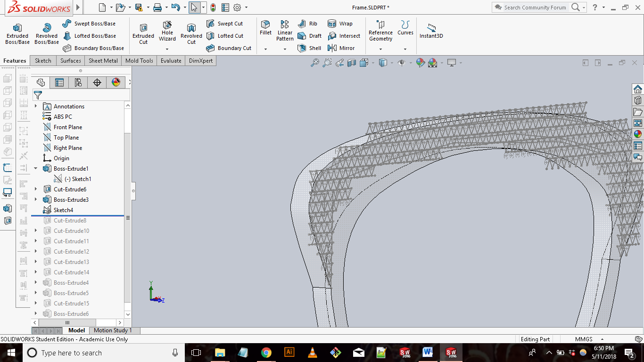Open the MMGS unit system dropdown

[602, 339]
